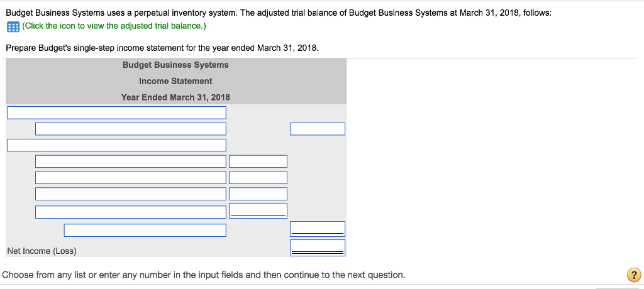Click the 'Year Ended March 31, 2018' heading
This screenshot has width=644, height=289.
point(175,97)
